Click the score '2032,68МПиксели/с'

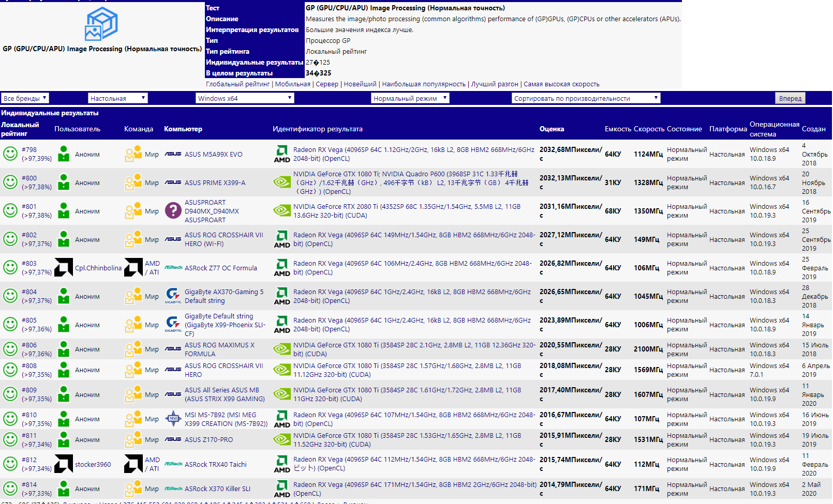coord(571,154)
